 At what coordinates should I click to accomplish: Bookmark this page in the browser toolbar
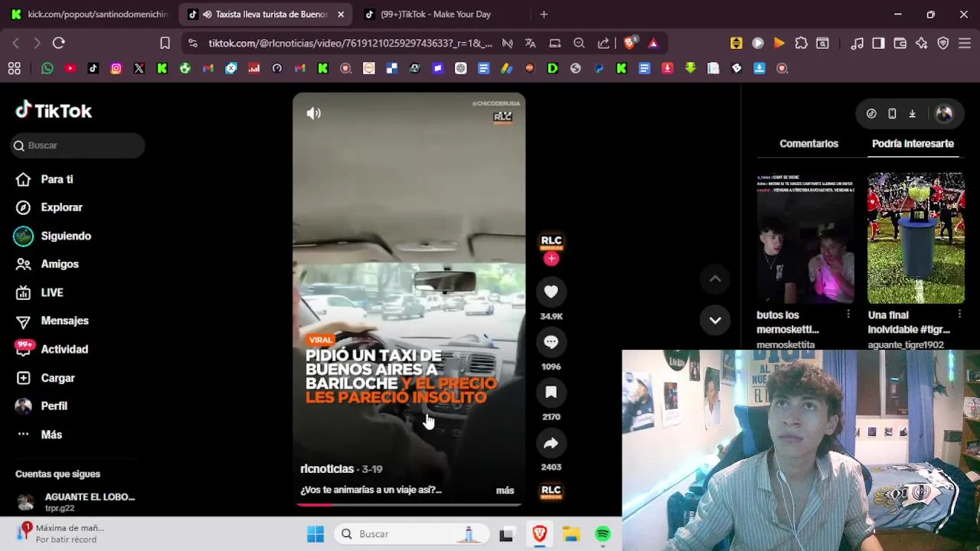[x=165, y=44]
